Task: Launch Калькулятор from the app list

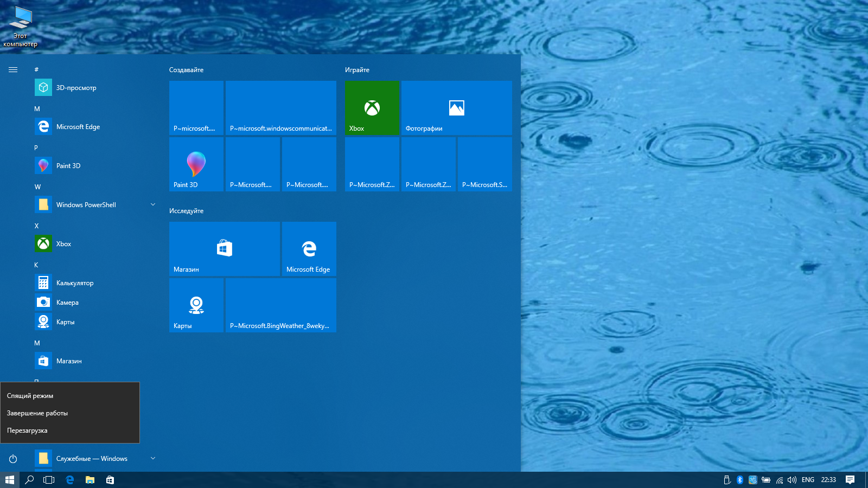Action: (x=75, y=283)
